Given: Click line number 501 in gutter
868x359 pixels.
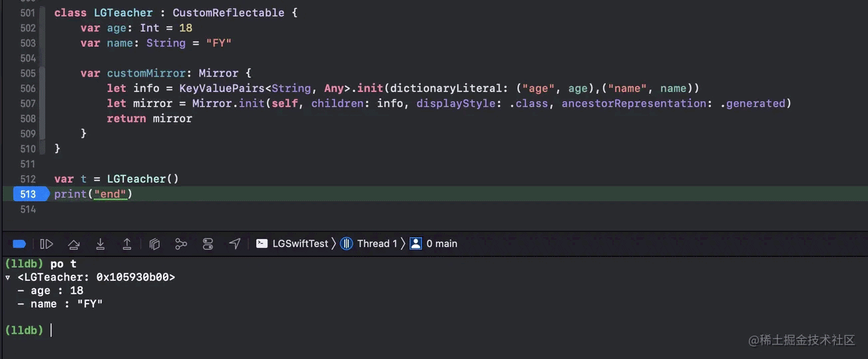Looking at the screenshot, I should [28, 13].
